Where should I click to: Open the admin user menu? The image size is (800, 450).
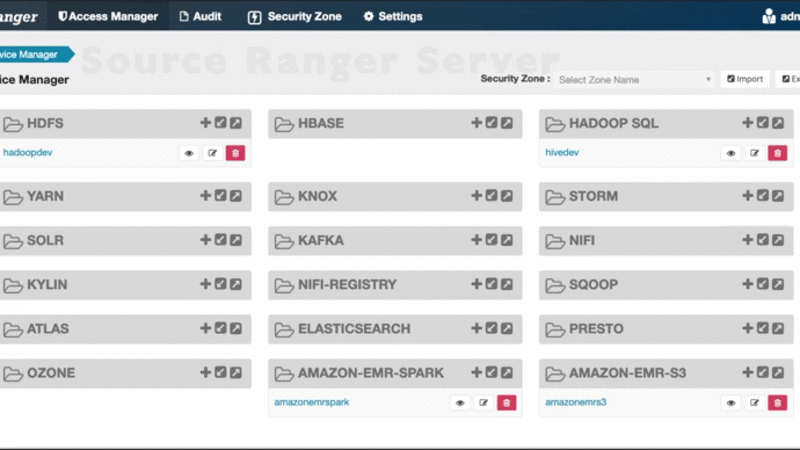tap(781, 16)
